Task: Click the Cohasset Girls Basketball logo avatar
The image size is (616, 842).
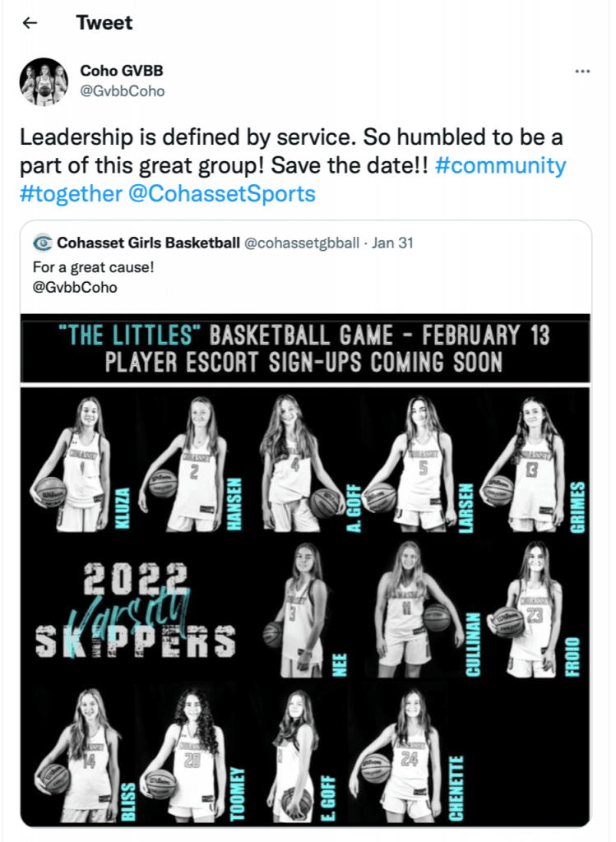Action: (x=42, y=243)
